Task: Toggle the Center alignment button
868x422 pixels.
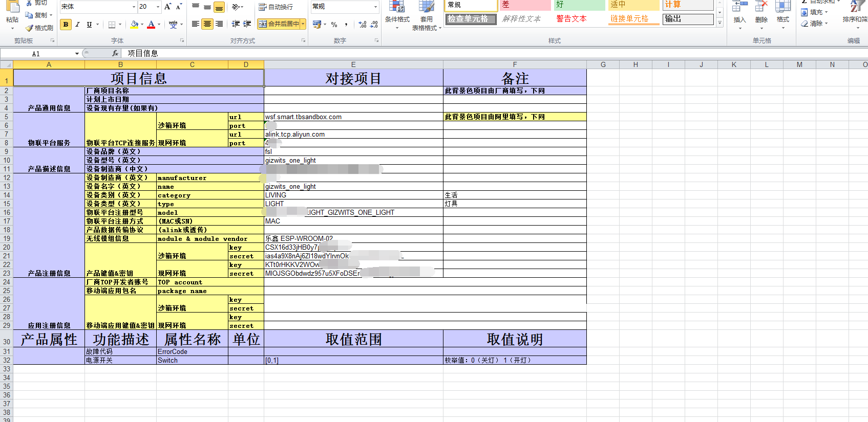Action: 207,24
